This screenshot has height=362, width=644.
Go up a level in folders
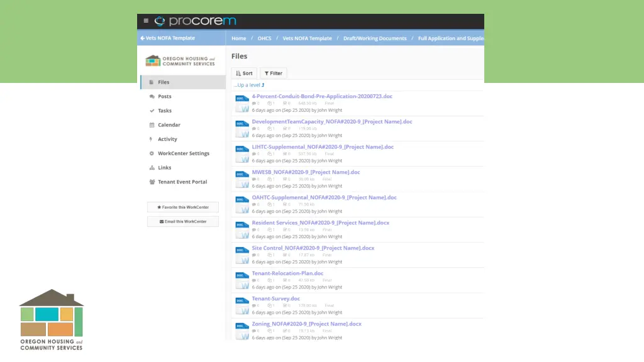click(249, 85)
